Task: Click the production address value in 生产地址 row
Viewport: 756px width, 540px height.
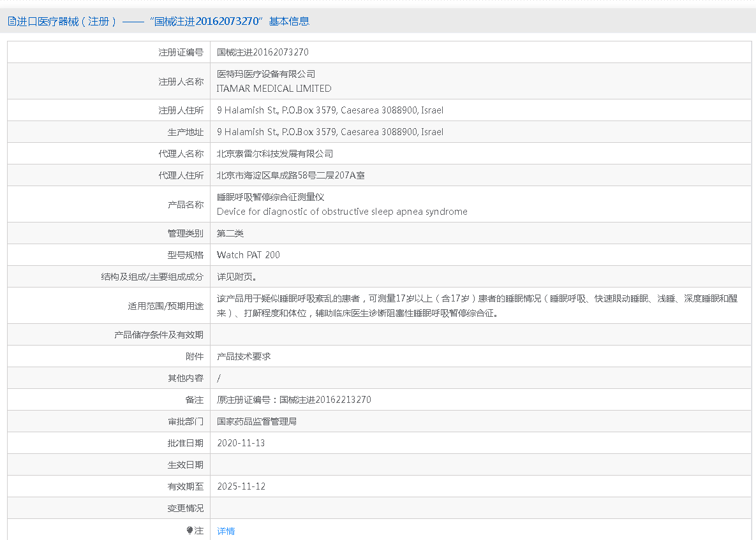Action: coord(330,132)
